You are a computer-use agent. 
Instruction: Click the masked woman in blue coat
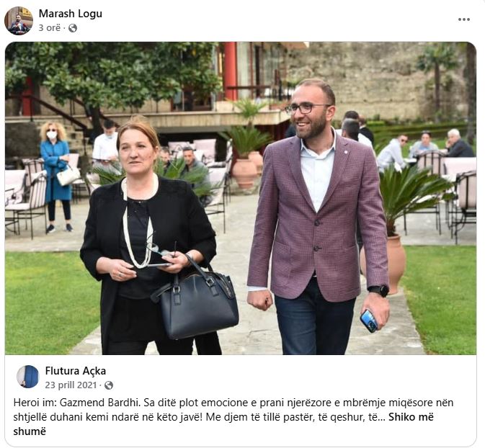click(x=56, y=177)
